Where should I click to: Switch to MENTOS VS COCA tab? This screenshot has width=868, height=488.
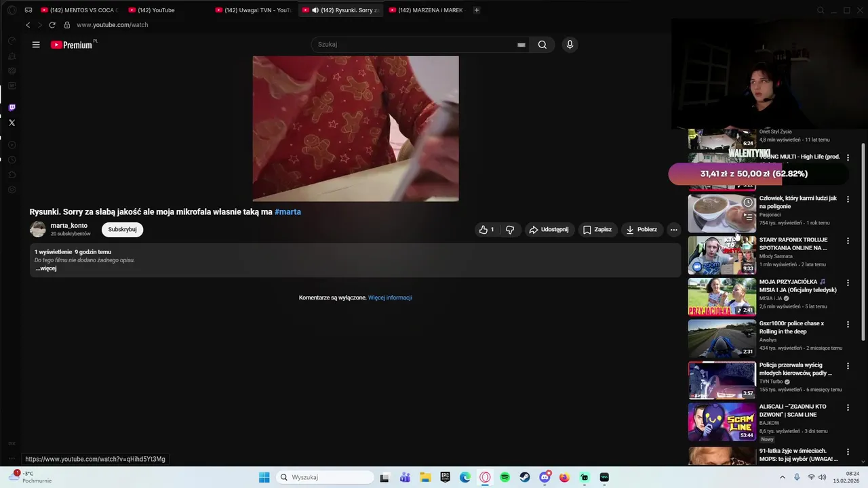click(x=79, y=10)
